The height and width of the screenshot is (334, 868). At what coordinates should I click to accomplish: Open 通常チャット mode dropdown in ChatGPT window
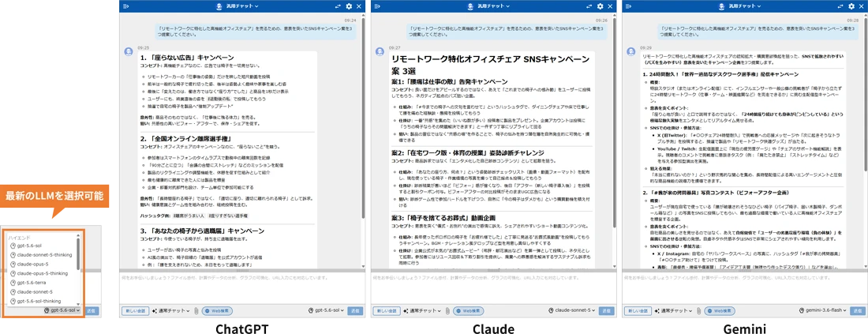click(x=171, y=311)
